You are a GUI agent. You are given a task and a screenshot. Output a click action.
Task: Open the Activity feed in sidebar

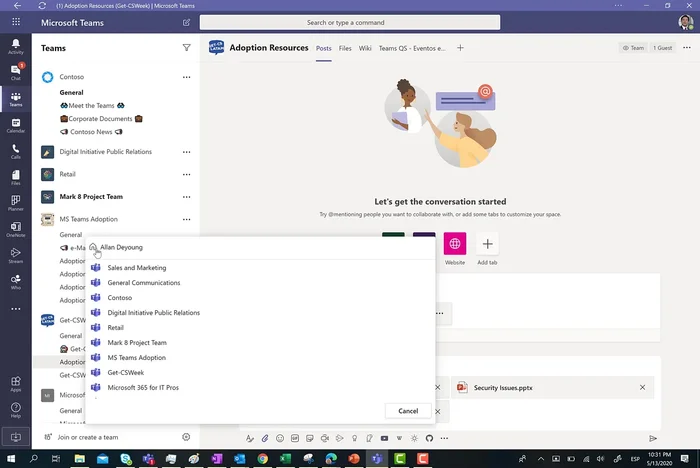click(x=15, y=46)
